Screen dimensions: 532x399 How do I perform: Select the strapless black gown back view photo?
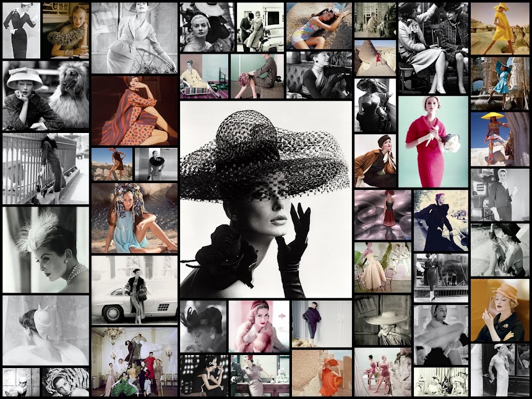375,106
